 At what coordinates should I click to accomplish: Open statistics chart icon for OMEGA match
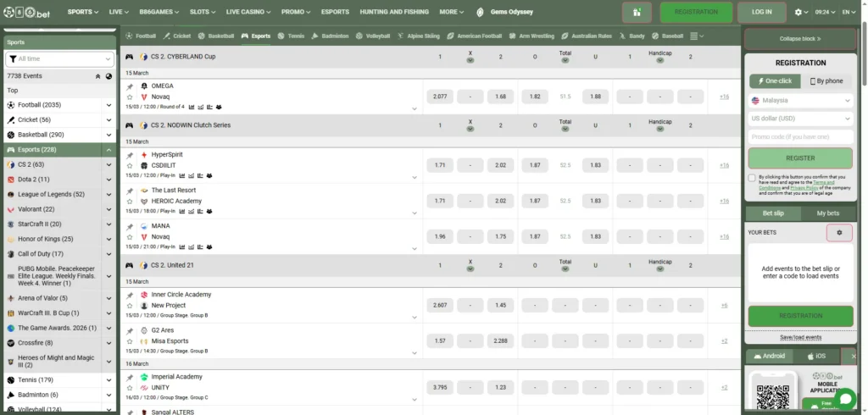tap(192, 107)
